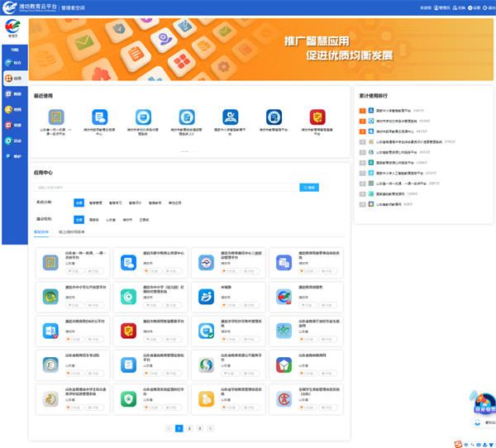Toggle favorite on 一师一优课 card in 应用中心
This screenshot has height=448, width=496.
[x=74, y=271]
